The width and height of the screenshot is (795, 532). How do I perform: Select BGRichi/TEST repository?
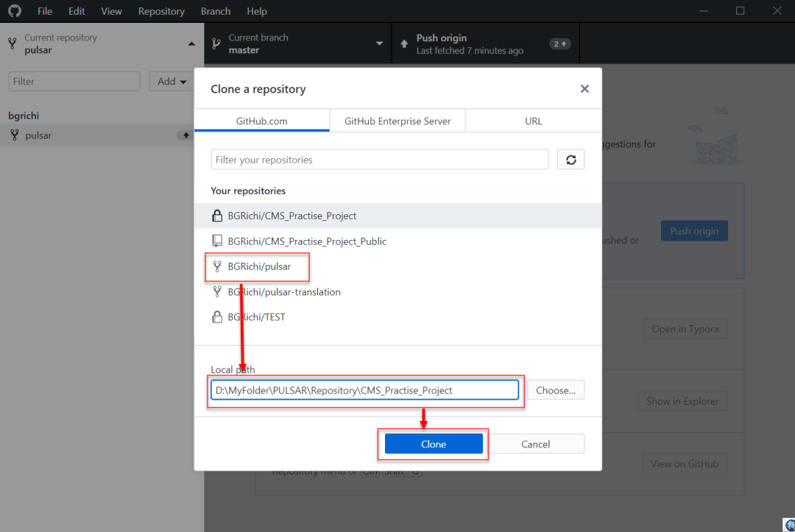point(398,317)
